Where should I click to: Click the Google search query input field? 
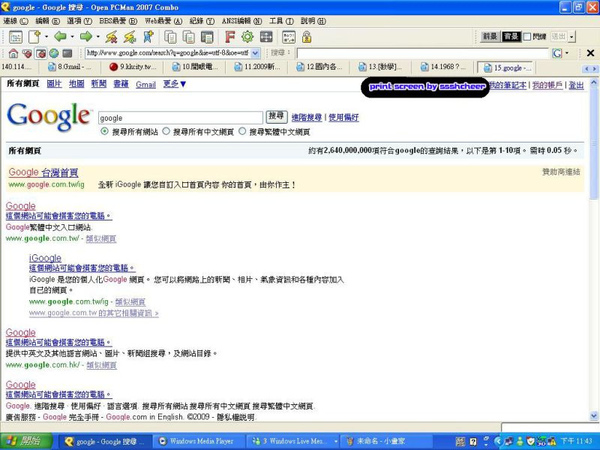180,118
